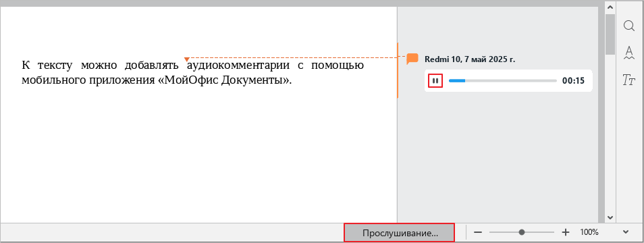The image size is (644, 243).
Task: Seek within the audio comment progress bar
Action: tap(503, 81)
